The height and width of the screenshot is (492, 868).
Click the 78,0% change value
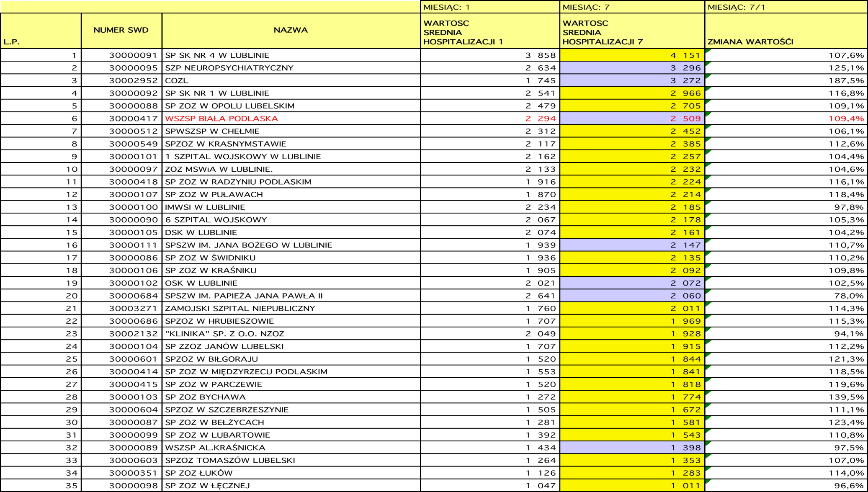[786, 296]
